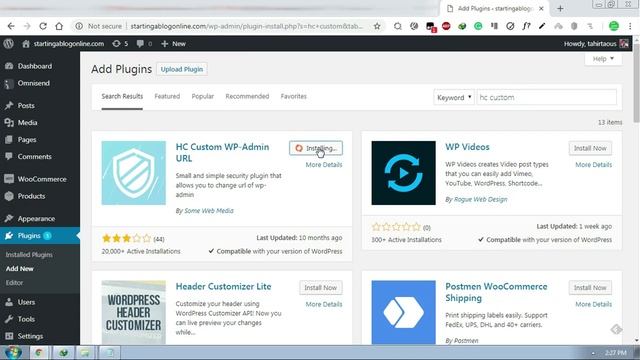Click the WordPress Header Customizer thumbnail
640x360 pixels.
pos(133,312)
